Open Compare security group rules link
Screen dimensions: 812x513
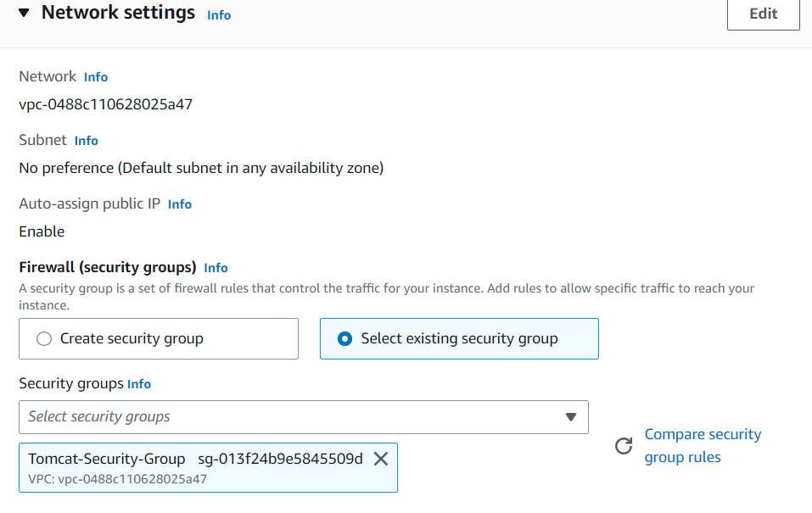tap(703, 446)
